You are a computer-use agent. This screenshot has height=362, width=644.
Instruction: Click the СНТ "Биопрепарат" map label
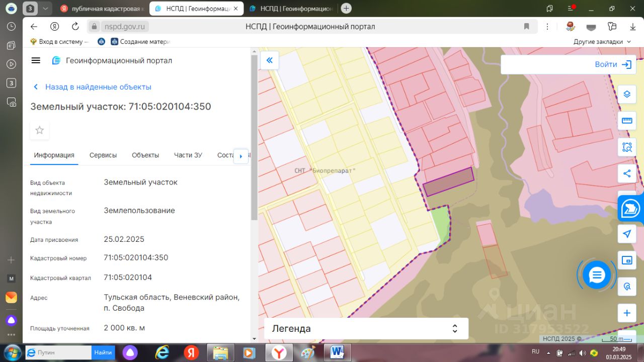[x=325, y=170]
